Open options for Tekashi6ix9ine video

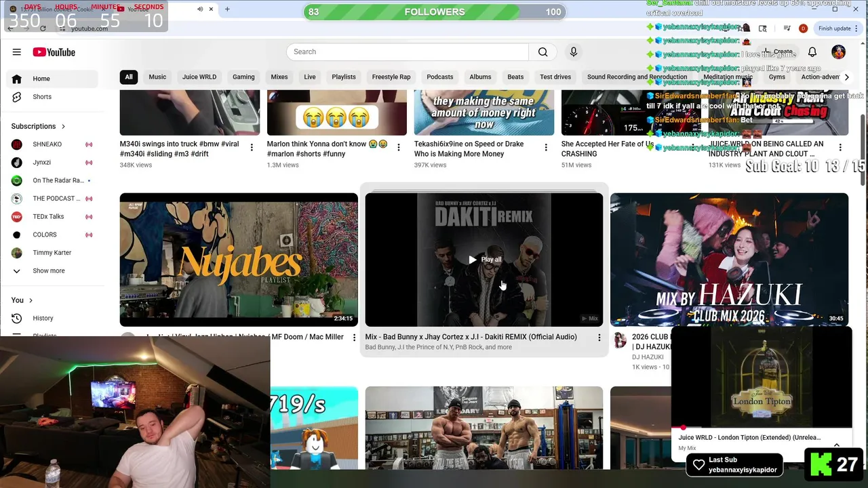pyautogui.click(x=546, y=147)
